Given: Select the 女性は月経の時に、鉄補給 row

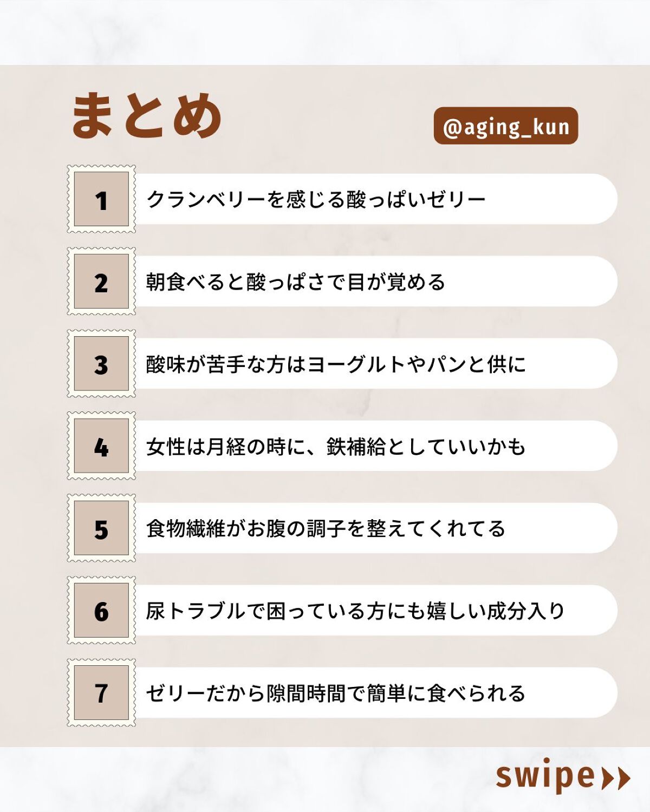Looking at the screenshot, I should tap(374, 446).
